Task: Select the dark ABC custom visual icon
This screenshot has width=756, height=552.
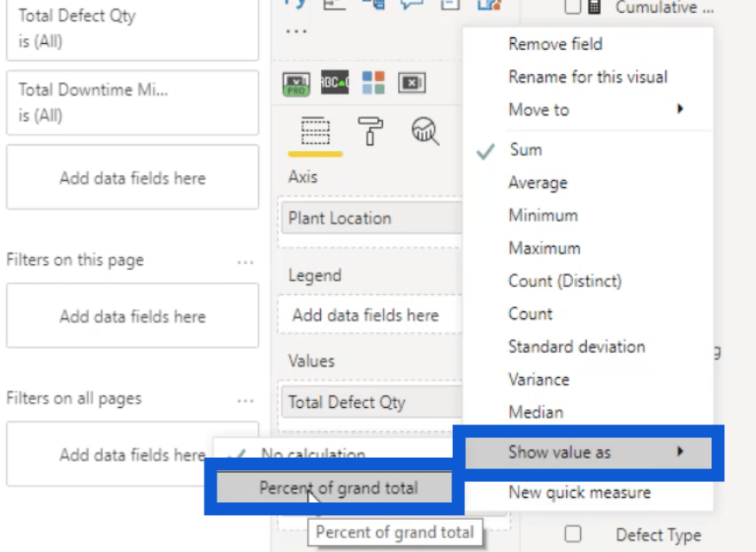Action: click(335, 82)
